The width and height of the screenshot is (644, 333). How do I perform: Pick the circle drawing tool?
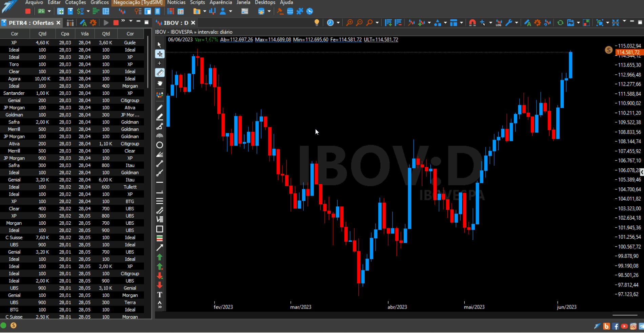click(x=160, y=145)
